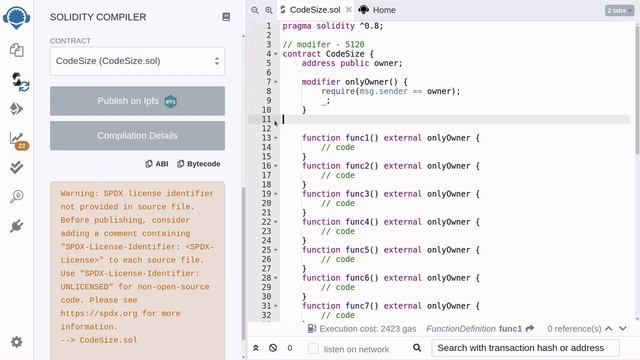Toggle listen on network checkbox

tap(313, 349)
